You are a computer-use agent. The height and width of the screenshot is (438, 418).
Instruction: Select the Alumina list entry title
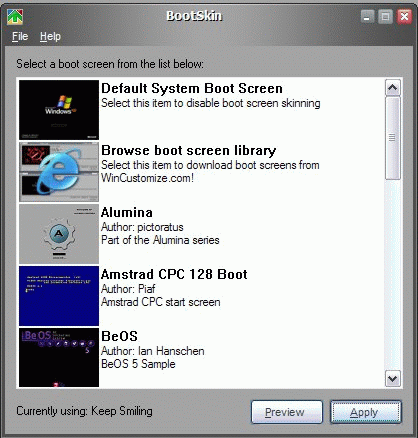pos(127,212)
